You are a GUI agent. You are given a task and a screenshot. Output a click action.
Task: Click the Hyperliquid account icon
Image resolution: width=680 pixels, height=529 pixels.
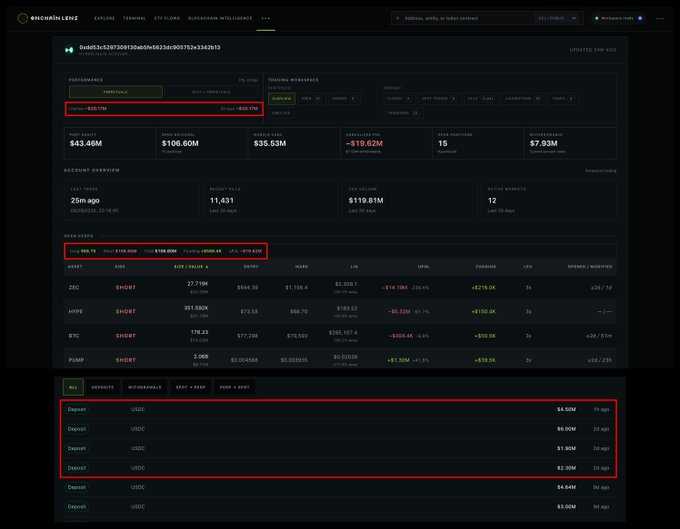(x=69, y=50)
